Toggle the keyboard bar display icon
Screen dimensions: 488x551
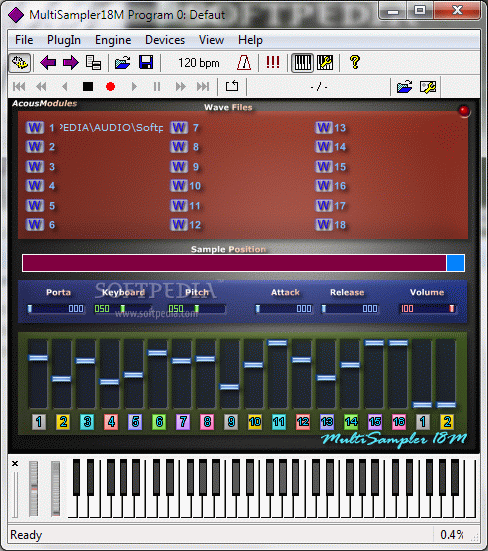coord(302,63)
